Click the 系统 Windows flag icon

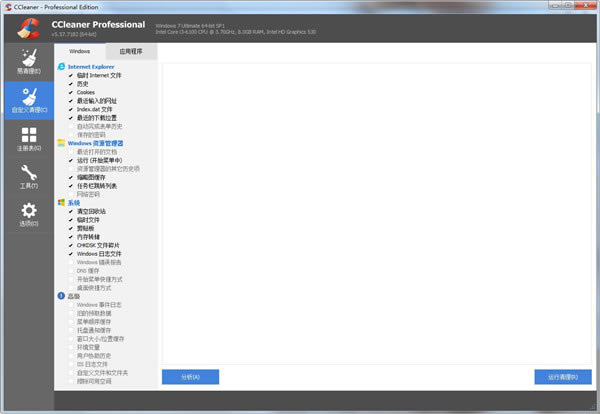coord(61,202)
